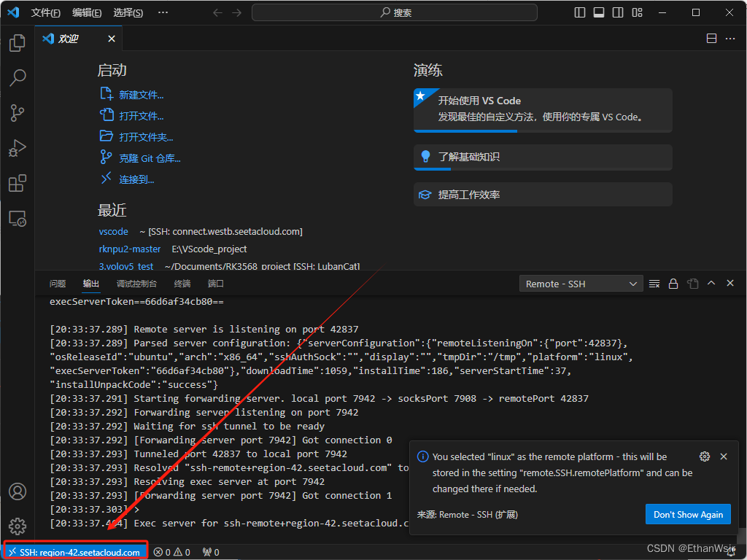
Task: Clear the output panel
Action: coord(654,284)
